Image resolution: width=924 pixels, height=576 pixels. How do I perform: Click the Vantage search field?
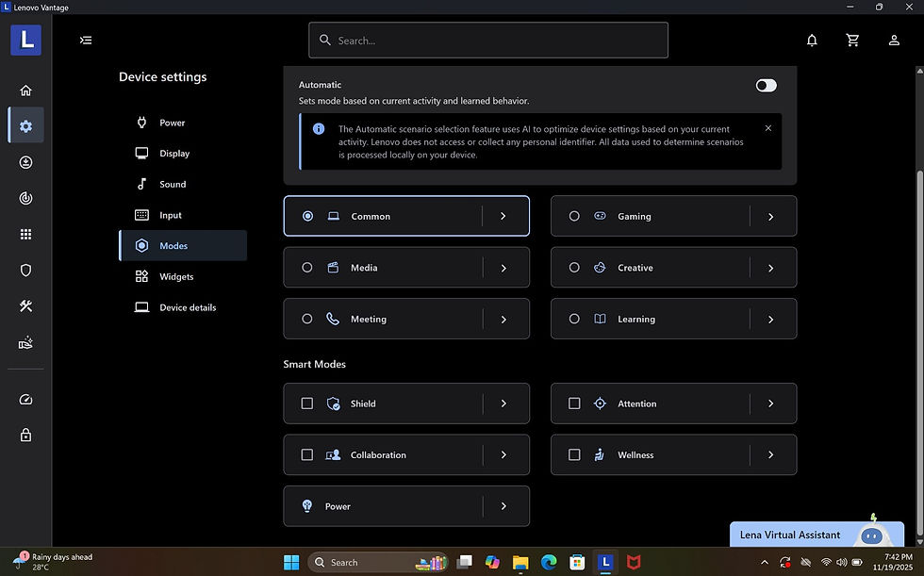(488, 40)
